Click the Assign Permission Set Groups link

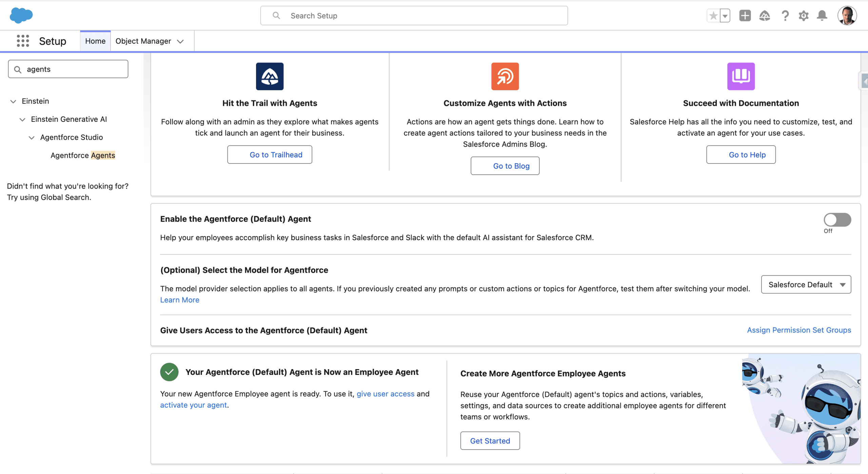[x=799, y=330]
